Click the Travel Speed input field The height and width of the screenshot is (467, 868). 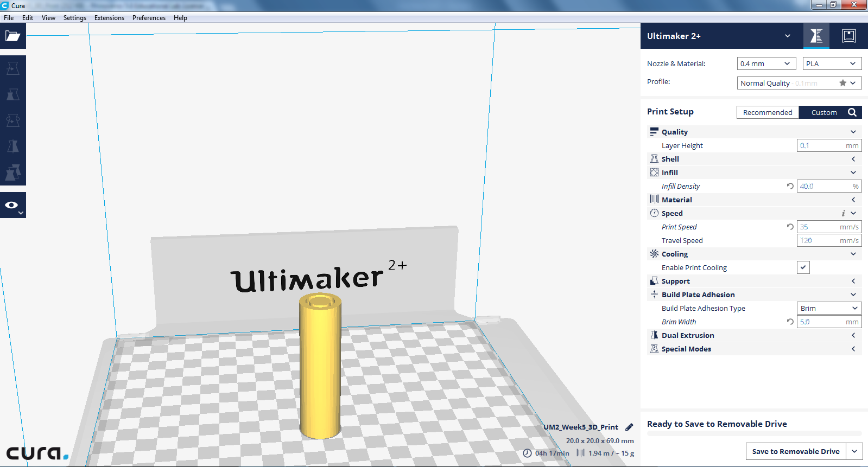[829, 240]
